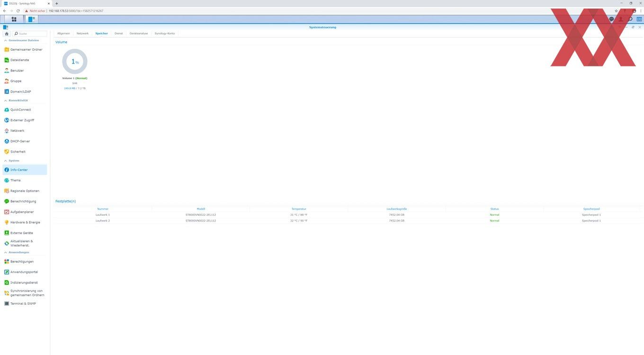Collapse the Anwendungen section

(x=6, y=252)
